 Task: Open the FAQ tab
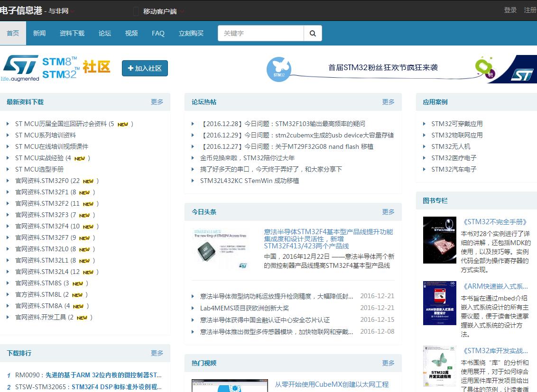(x=158, y=33)
